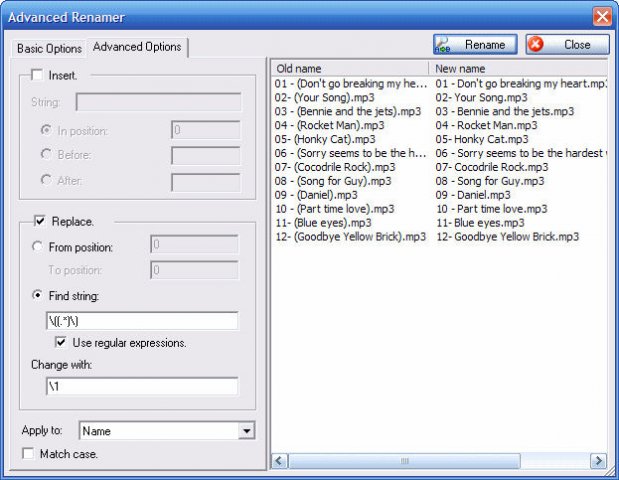Image resolution: width=619 pixels, height=480 pixels.
Task: Select old name row 01 - (Don't go breaking
Action: [351, 84]
